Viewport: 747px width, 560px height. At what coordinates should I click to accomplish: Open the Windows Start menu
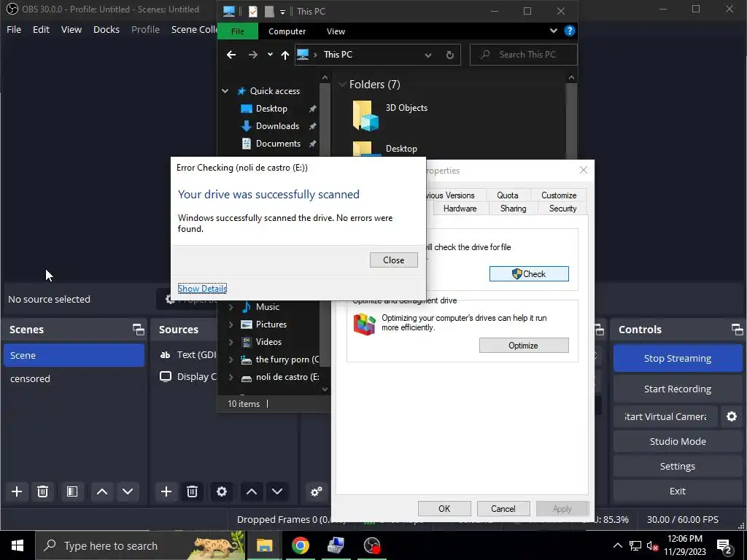pos(18,545)
